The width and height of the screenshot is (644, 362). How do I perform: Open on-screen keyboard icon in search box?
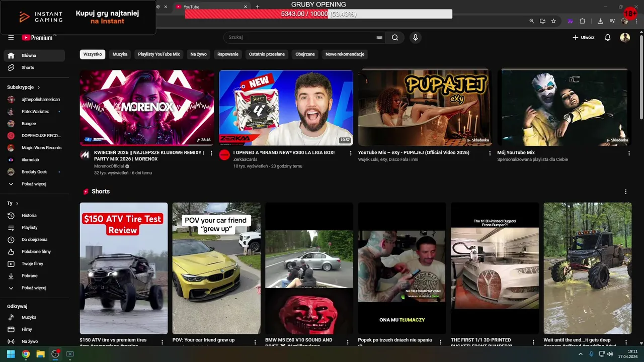(x=379, y=38)
